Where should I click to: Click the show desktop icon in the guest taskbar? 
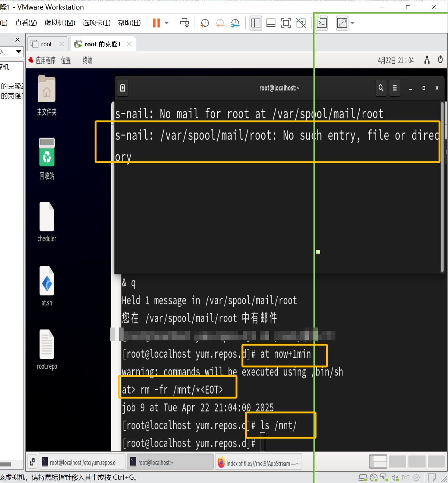click(32, 462)
